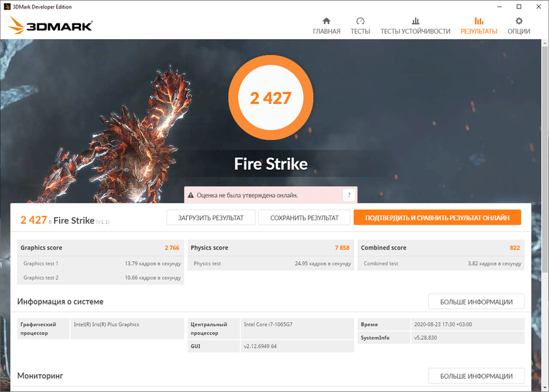Open the Тесты tab
Screen dimensions: 549x392
[x=360, y=26]
